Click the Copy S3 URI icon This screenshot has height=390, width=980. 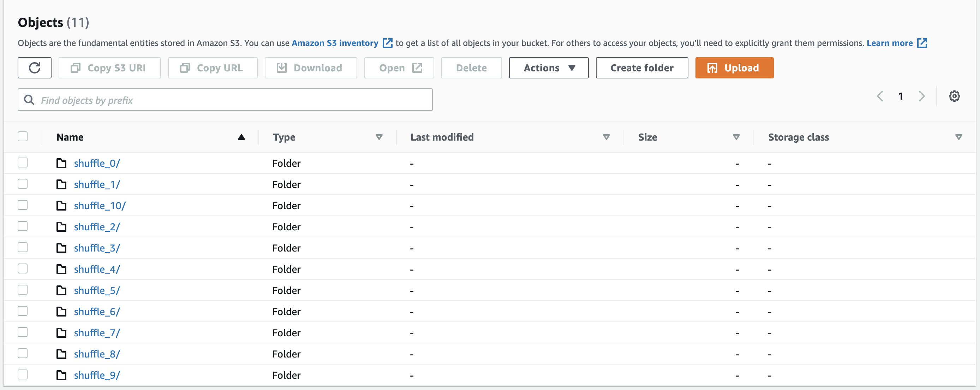[x=75, y=67]
